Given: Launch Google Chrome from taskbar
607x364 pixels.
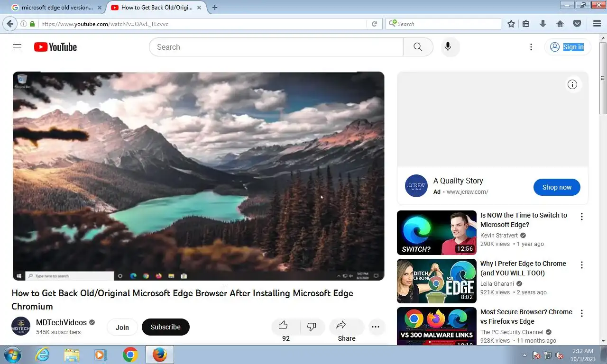Looking at the screenshot, I should pyautogui.click(x=130, y=355).
